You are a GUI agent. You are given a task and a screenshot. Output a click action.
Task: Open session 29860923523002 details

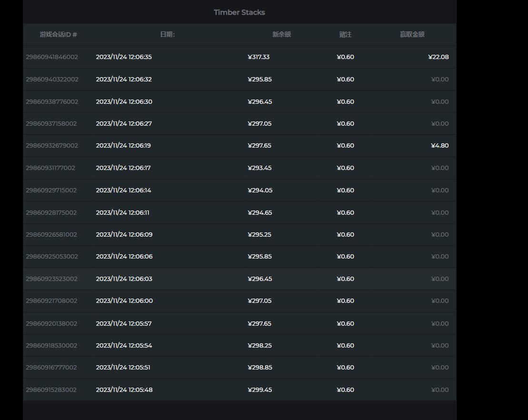click(51, 279)
